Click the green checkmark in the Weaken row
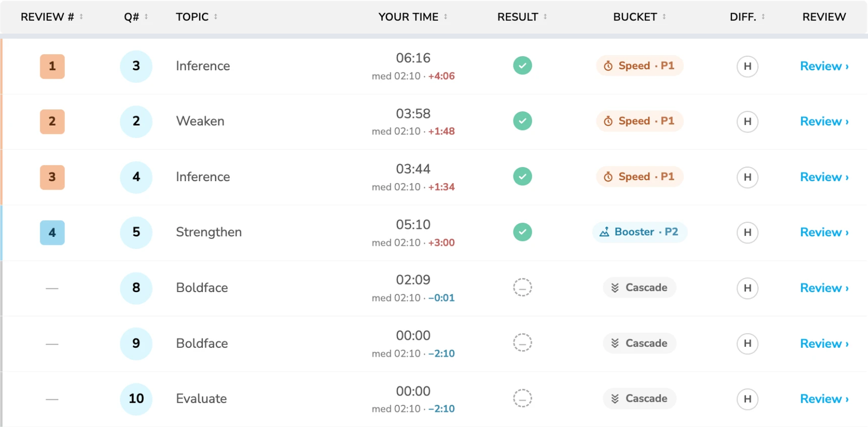 [522, 121]
